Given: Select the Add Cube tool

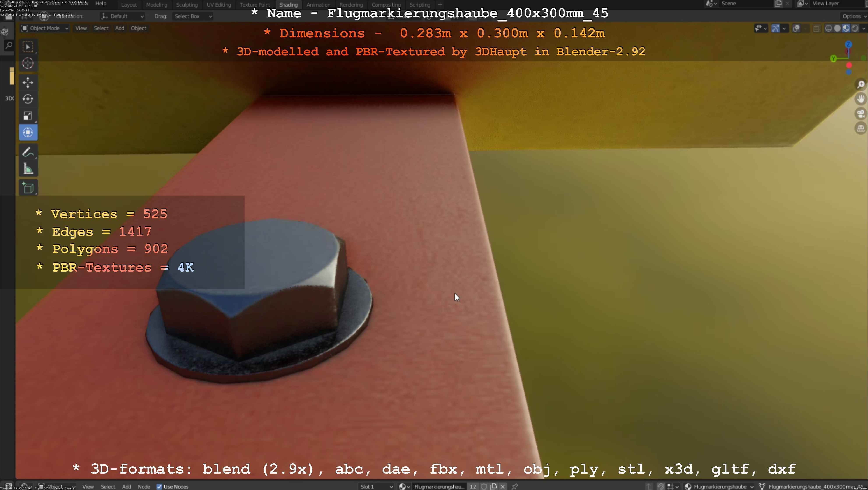Looking at the screenshot, I should click(x=28, y=188).
